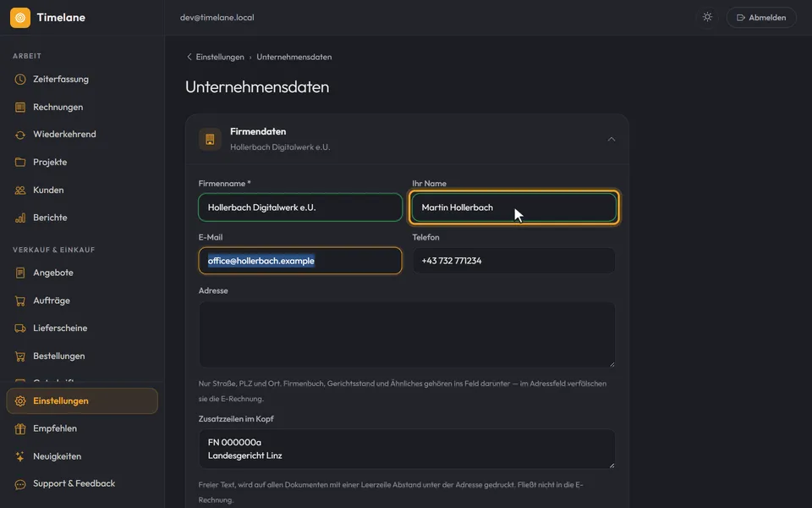Image resolution: width=812 pixels, height=508 pixels.
Task: Click the Abmelden logout button
Action: 761,18
